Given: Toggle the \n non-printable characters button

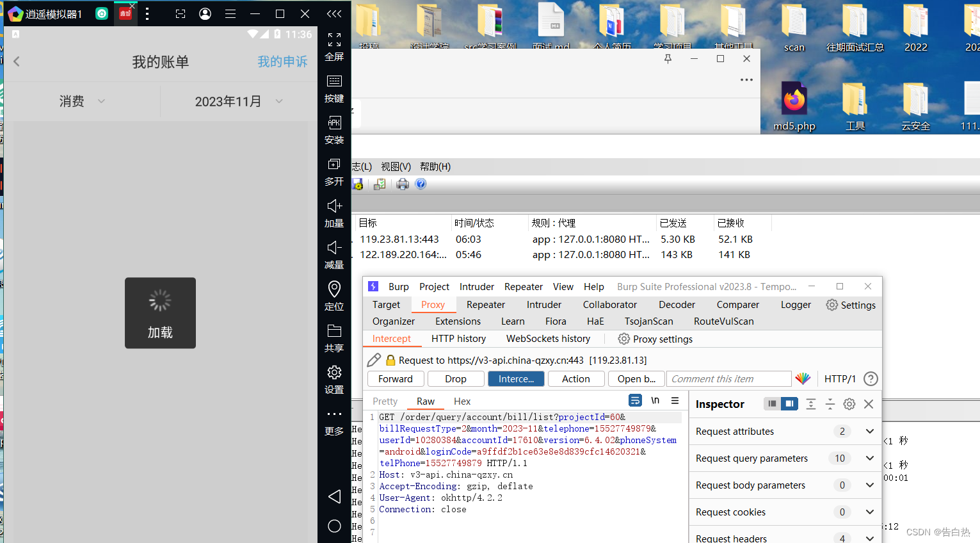Looking at the screenshot, I should pyautogui.click(x=655, y=400).
